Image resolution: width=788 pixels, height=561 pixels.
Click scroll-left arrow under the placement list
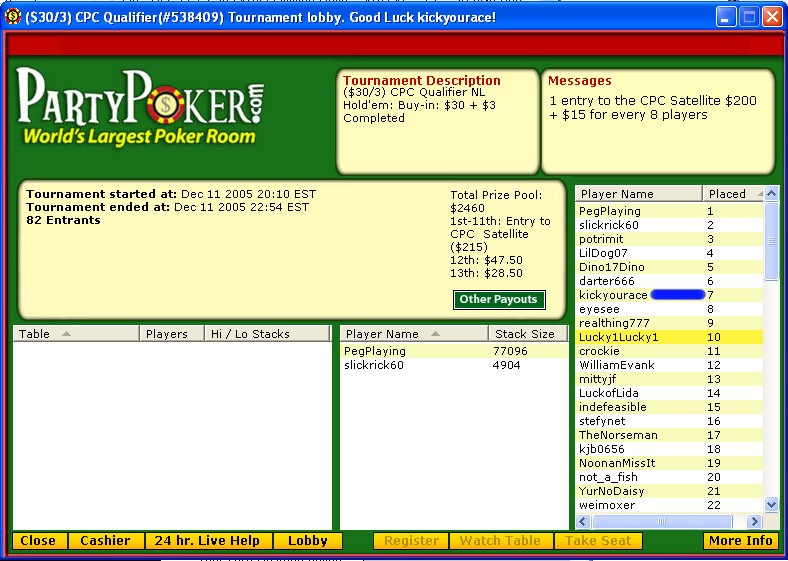pyautogui.click(x=583, y=521)
